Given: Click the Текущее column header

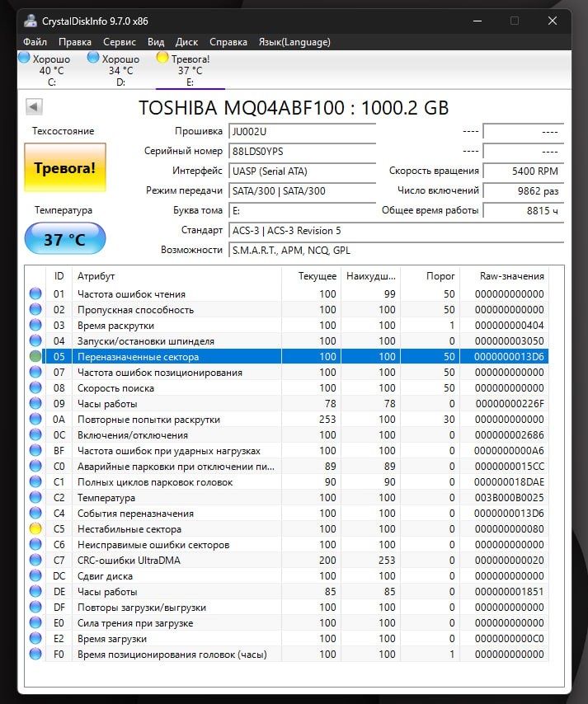Looking at the screenshot, I should click(x=311, y=276).
